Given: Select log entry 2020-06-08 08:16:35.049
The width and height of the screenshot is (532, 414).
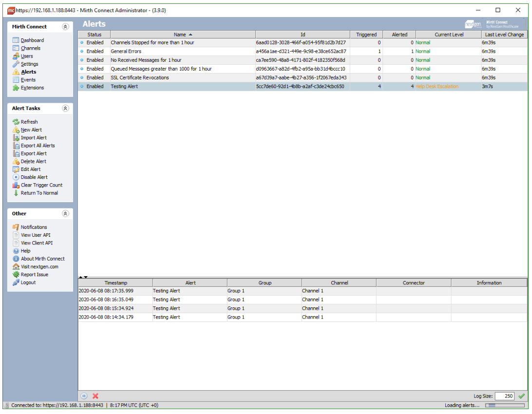Looking at the screenshot, I should click(x=303, y=300).
